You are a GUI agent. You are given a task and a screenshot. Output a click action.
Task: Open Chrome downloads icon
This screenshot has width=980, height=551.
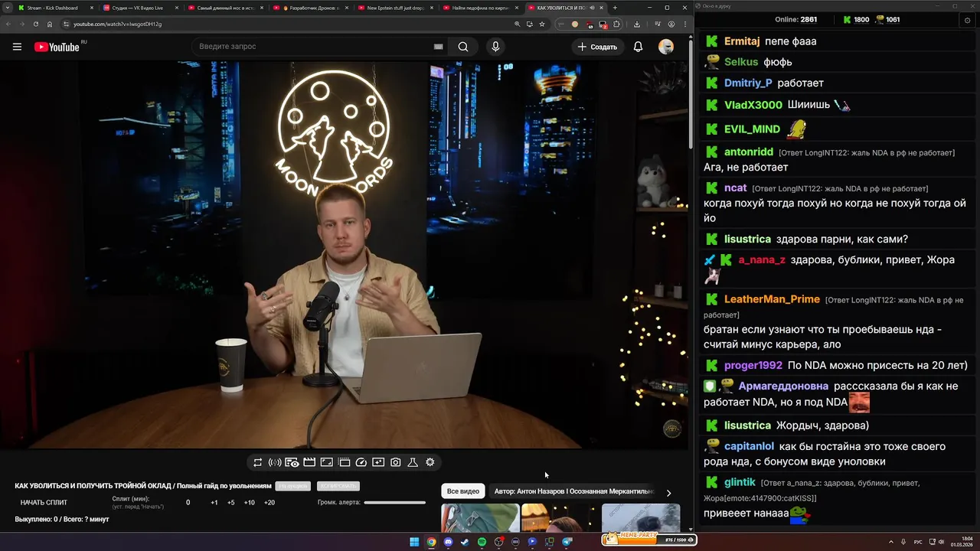coord(637,24)
